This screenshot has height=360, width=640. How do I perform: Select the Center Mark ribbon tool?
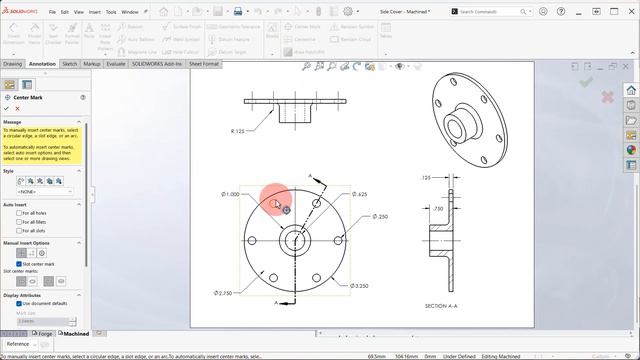click(x=302, y=27)
